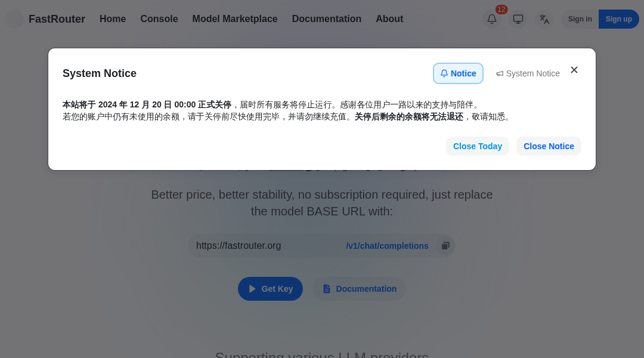Click the Get Key button
The height and width of the screenshot is (358, 644).
click(x=270, y=289)
